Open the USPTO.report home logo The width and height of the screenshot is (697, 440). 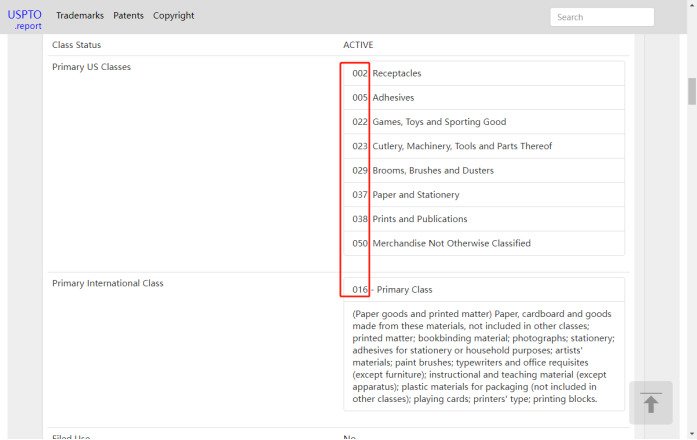[24, 20]
